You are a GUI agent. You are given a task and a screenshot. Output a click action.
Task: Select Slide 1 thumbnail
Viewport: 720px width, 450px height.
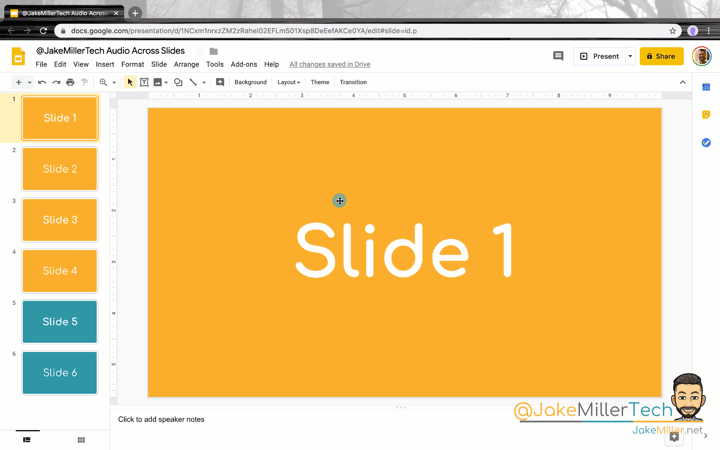(60, 118)
